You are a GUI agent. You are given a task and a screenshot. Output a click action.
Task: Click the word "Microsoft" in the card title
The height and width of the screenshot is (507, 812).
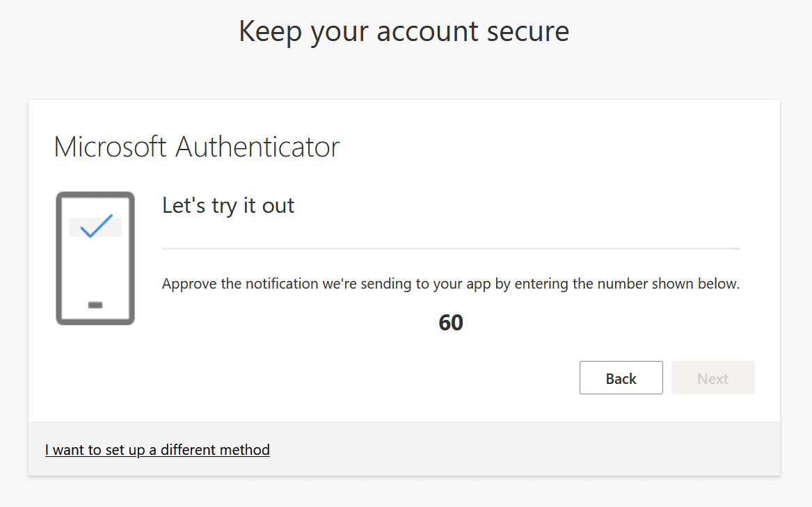pos(111,147)
